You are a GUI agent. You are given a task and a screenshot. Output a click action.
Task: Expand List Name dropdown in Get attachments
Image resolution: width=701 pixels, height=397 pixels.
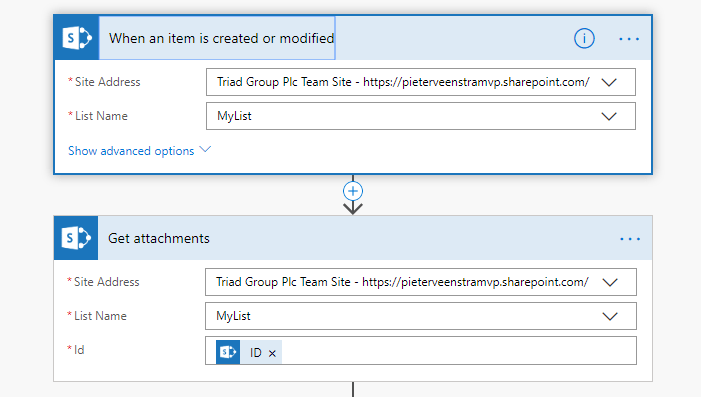tap(610, 316)
